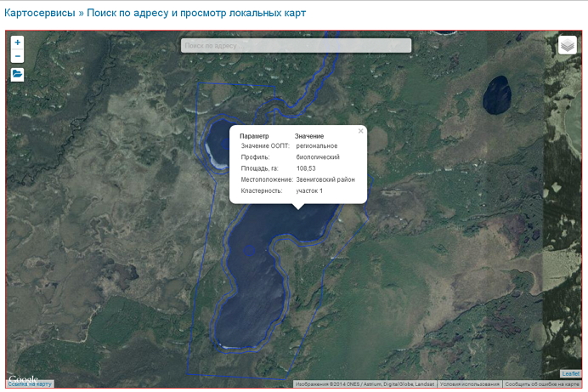Click the участок 1 value
Image resolution: width=588 pixels, height=392 pixels.
click(x=309, y=191)
